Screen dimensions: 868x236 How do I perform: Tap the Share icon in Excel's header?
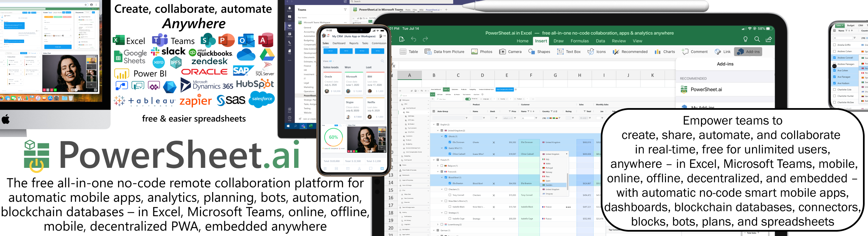tap(769, 39)
